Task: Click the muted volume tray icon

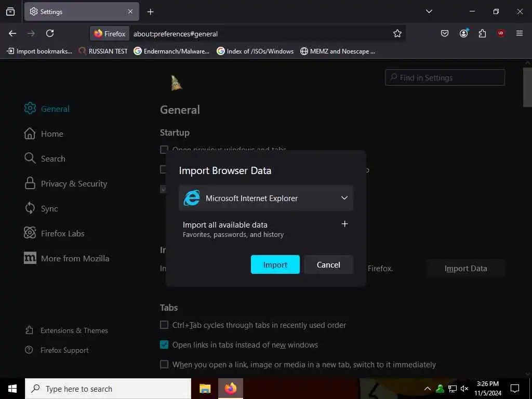Action: [464, 389]
